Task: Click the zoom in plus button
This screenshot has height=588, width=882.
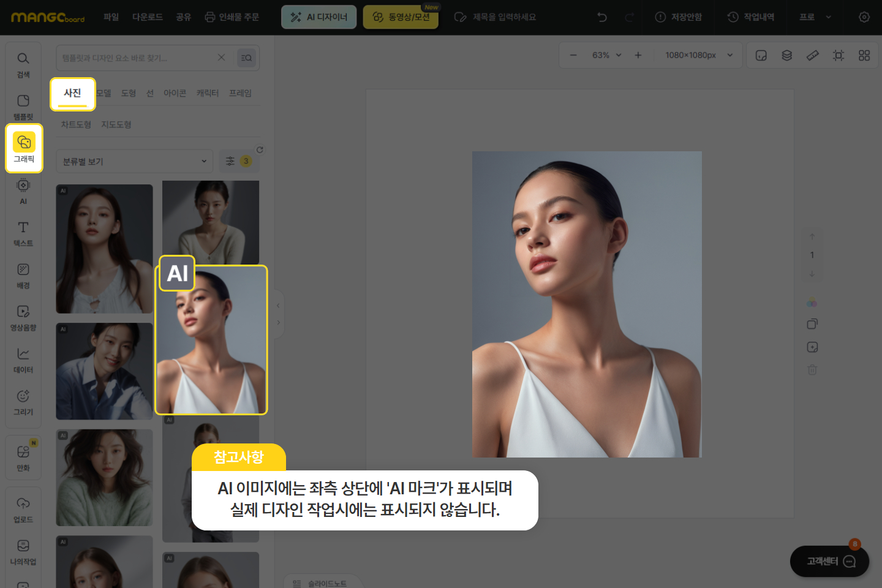Action: [x=638, y=55]
